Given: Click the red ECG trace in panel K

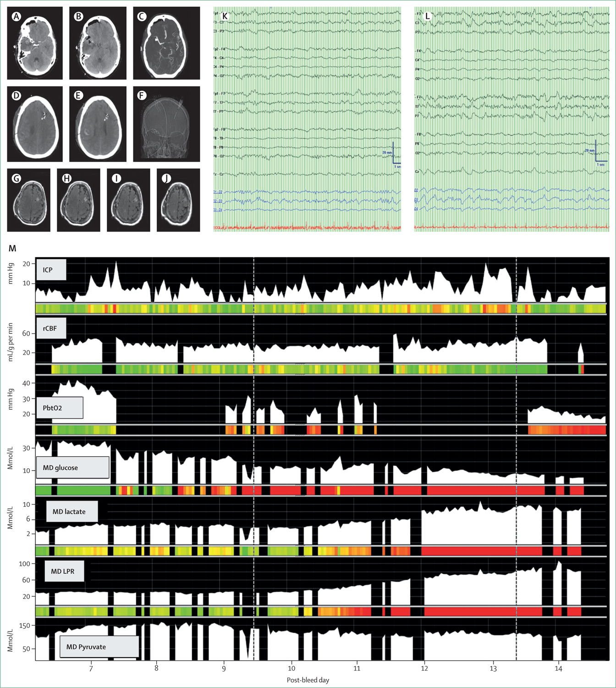Looking at the screenshot, I should [307, 227].
